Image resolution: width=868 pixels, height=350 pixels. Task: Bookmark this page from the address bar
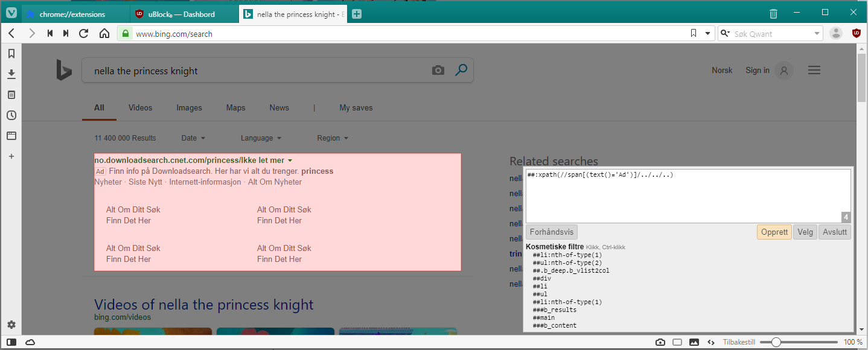pos(694,33)
